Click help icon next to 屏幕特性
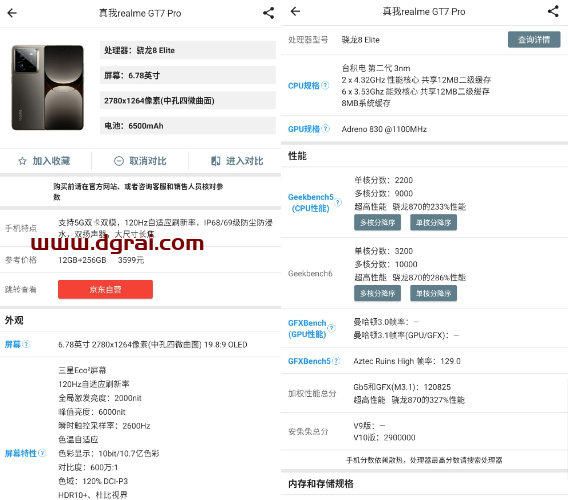This screenshot has height=500, width=568. 42,453
